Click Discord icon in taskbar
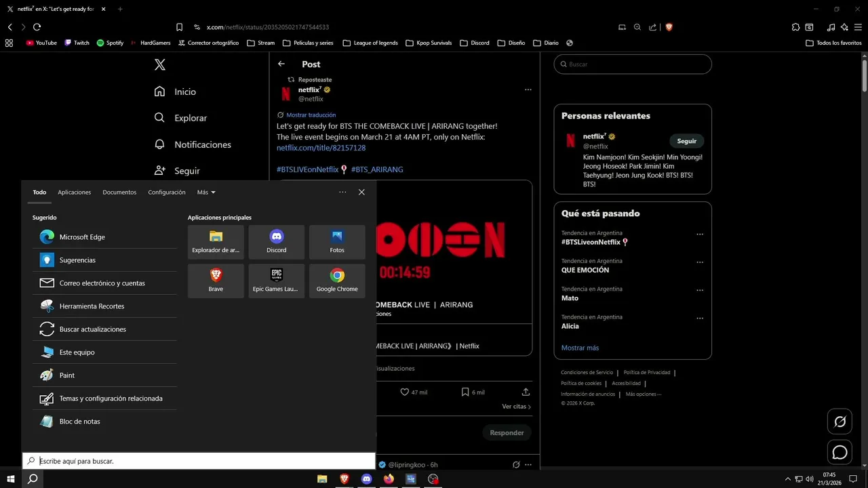The image size is (868, 488). (x=367, y=479)
